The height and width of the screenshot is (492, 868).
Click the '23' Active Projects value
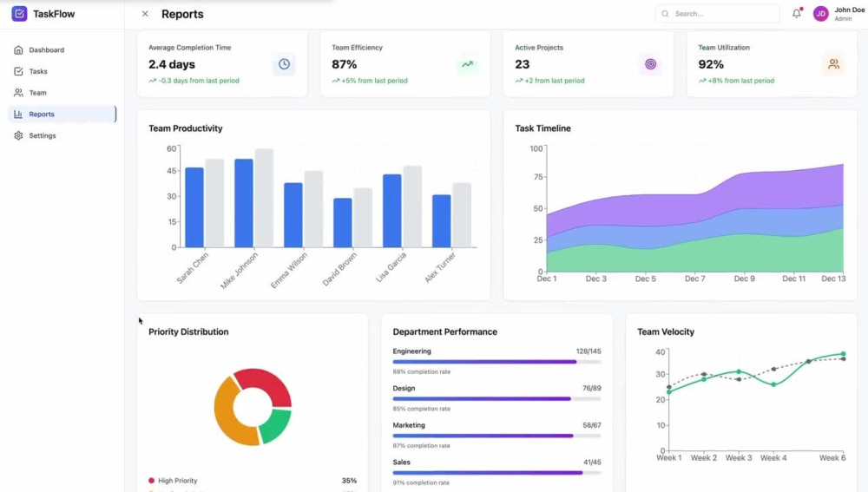click(522, 64)
